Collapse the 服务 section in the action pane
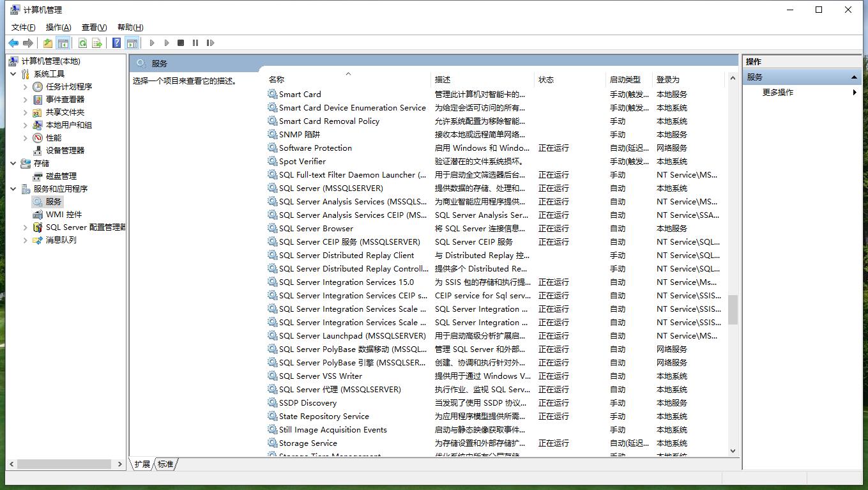 click(855, 76)
